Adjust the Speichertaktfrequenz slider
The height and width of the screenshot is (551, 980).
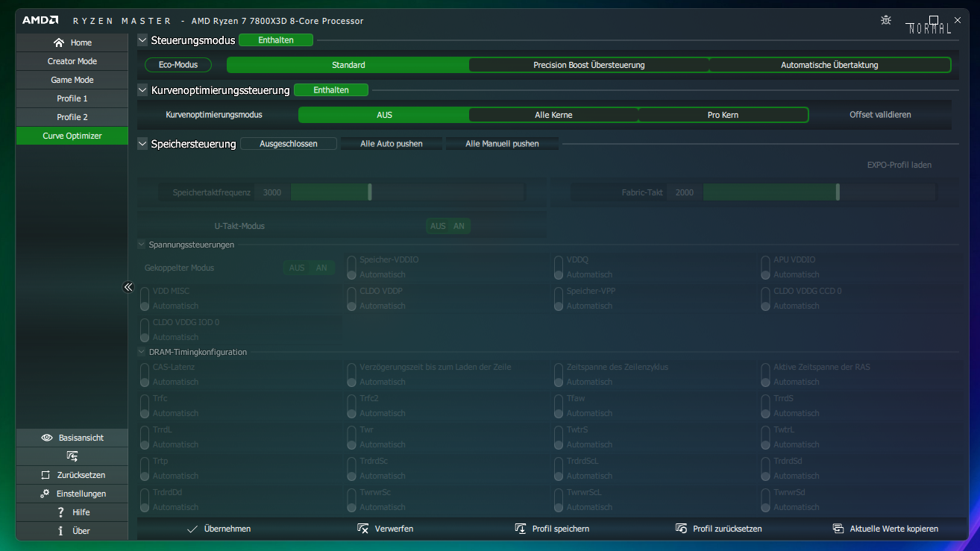pyautogui.click(x=408, y=192)
